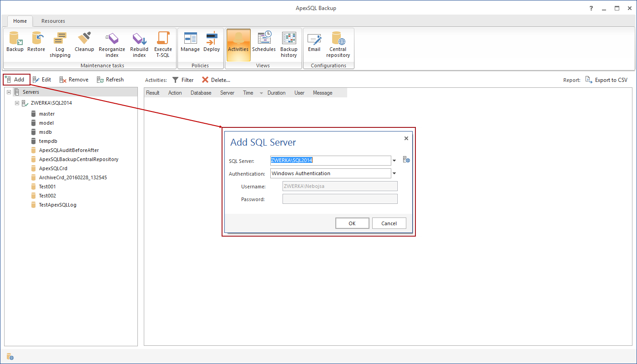Remove the selected server
The height and width of the screenshot is (364, 637).
click(74, 80)
